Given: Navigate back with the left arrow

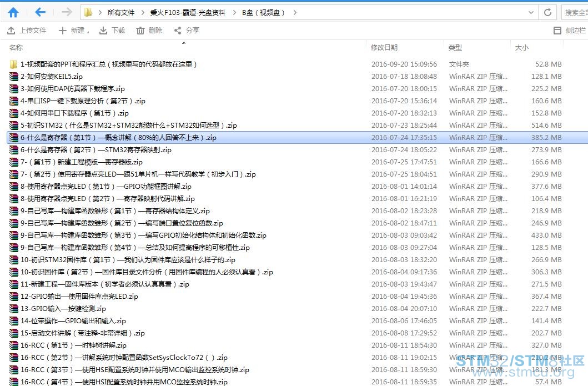Looking at the screenshot, I should (40, 12).
